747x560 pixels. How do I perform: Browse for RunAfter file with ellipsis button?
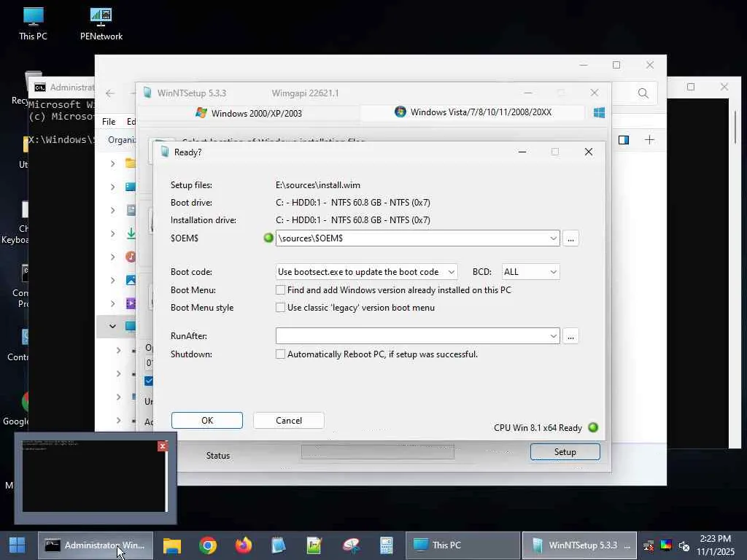click(570, 336)
